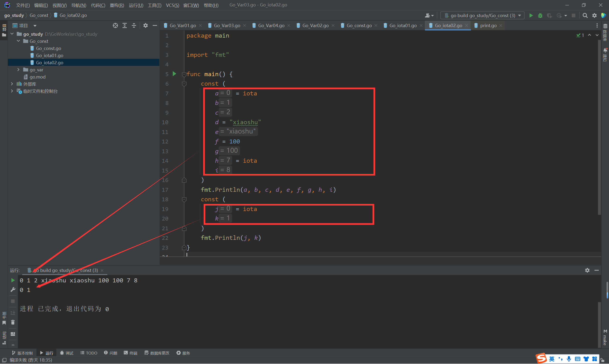Select Go_iota01.go in project tree
The height and width of the screenshot is (364, 609).
coord(49,55)
